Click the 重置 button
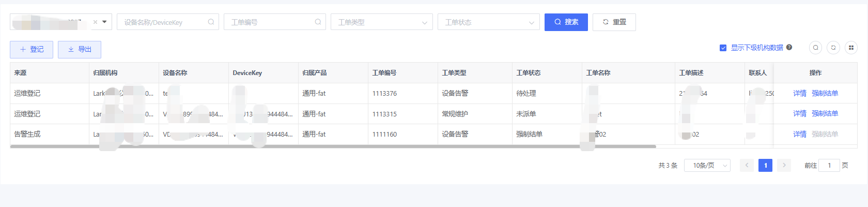 click(614, 22)
